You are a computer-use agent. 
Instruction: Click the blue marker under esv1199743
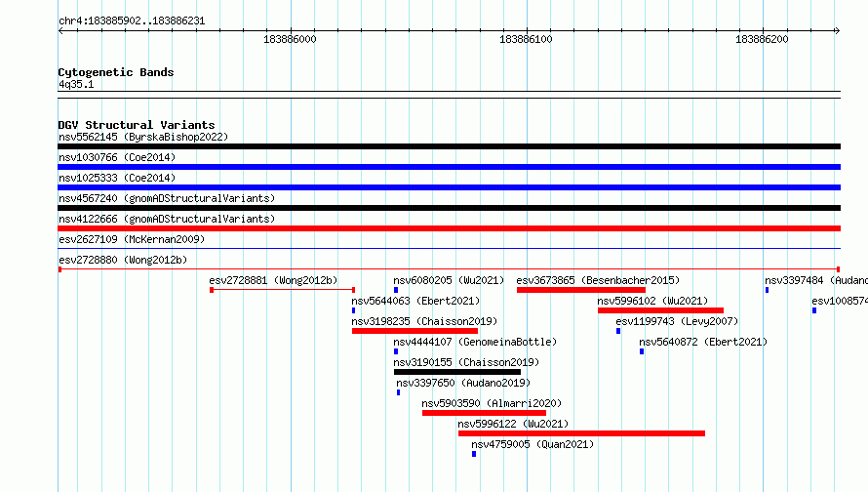[618, 331]
